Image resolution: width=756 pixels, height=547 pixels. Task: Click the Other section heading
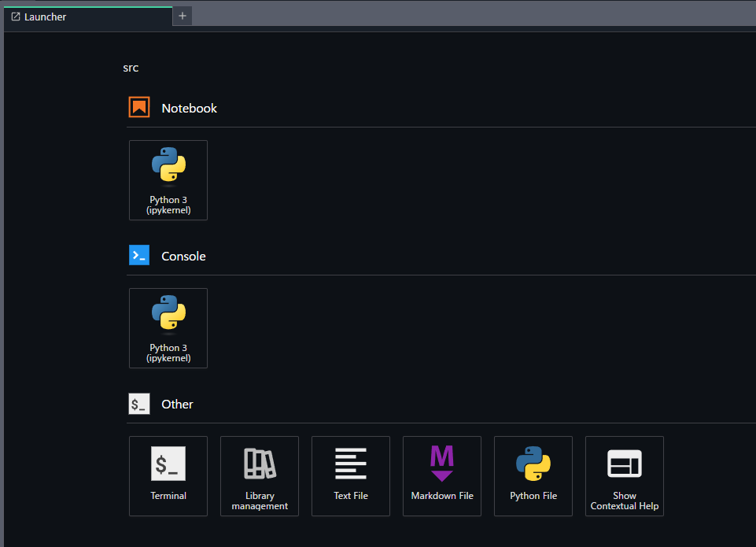pyautogui.click(x=177, y=405)
